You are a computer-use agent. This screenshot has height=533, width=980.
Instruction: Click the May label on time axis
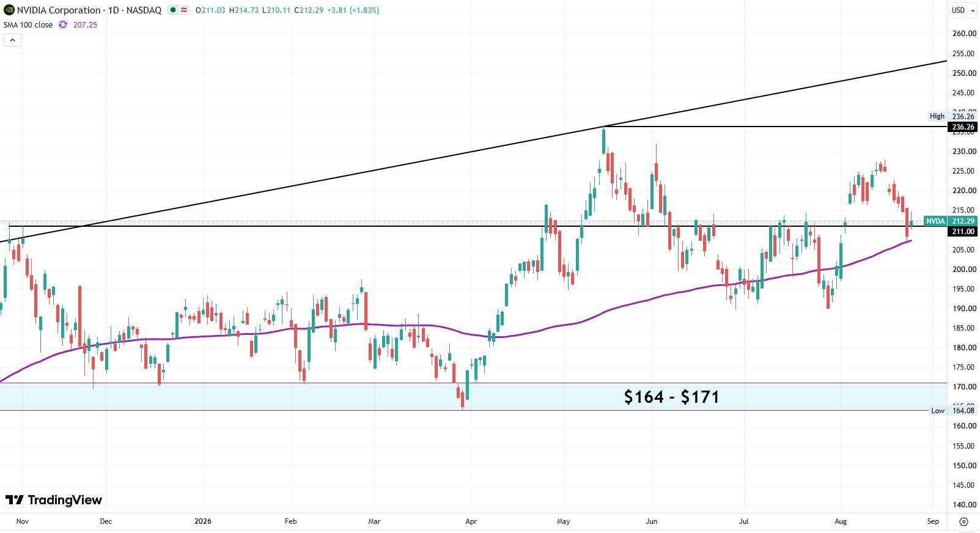[x=564, y=521]
